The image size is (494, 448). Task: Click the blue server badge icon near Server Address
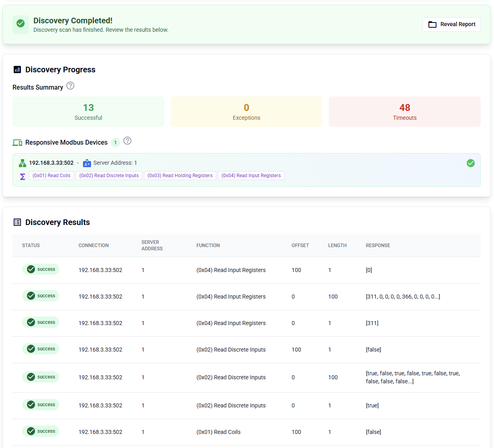(87, 163)
